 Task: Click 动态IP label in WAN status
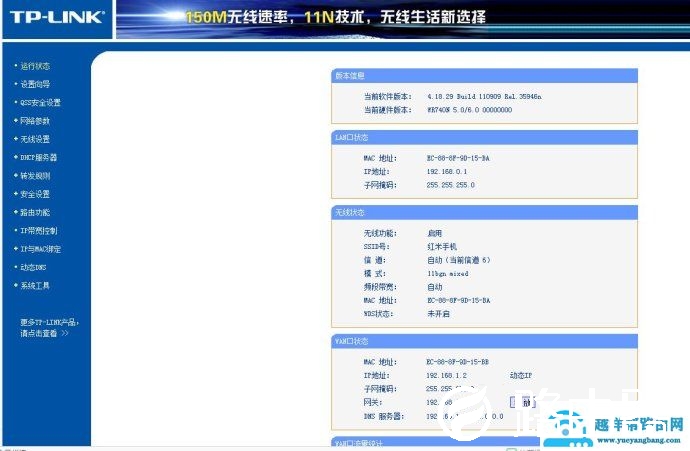pyautogui.click(x=521, y=376)
